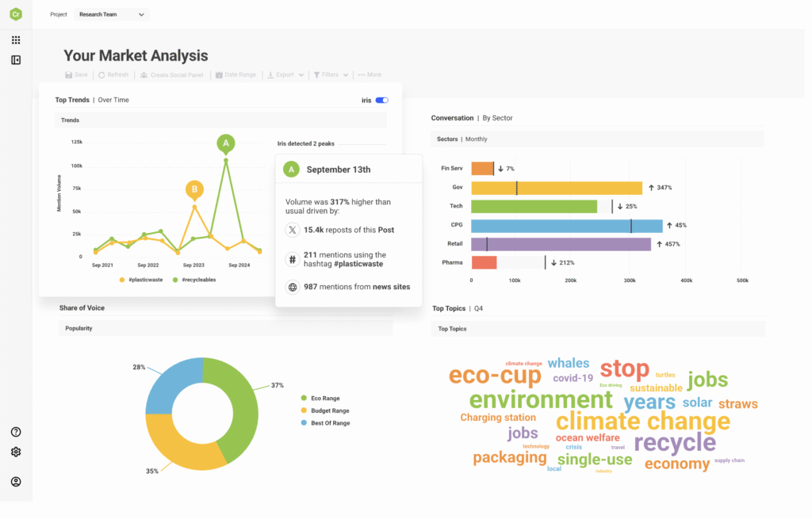
Task: Toggle the iris switch off
Action: click(381, 101)
